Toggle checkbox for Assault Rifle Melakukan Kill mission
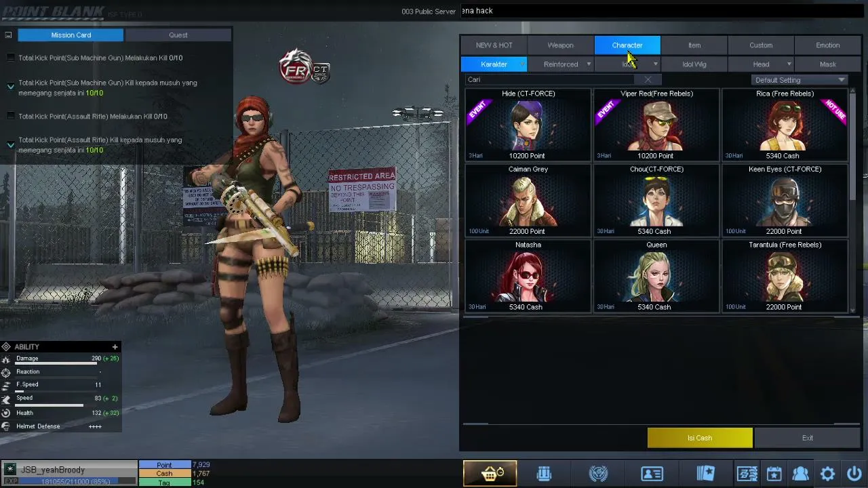 point(10,116)
